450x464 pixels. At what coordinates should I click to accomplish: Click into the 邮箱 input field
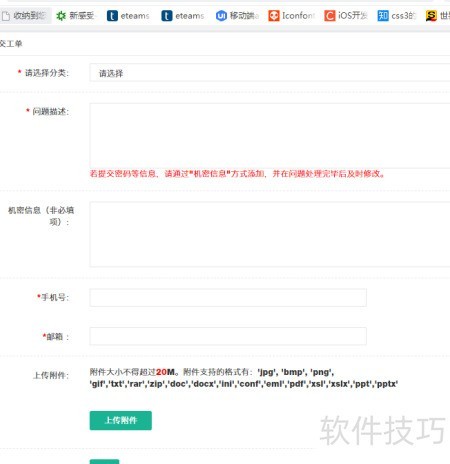(228, 336)
